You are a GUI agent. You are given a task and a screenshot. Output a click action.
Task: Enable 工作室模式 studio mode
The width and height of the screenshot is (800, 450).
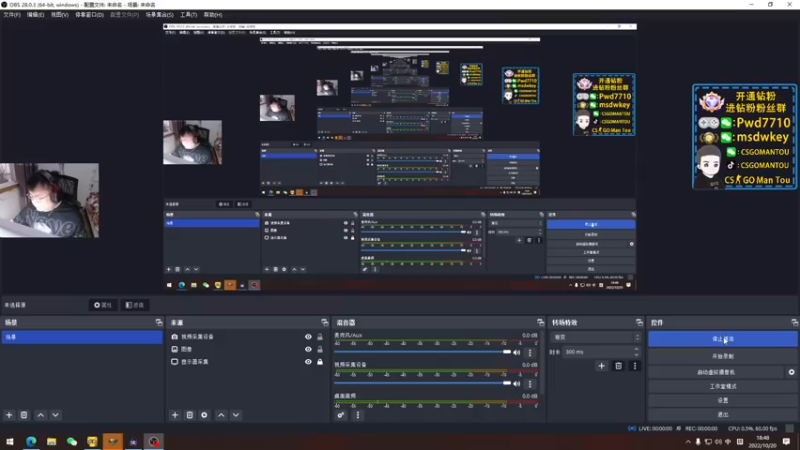pyautogui.click(x=722, y=386)
